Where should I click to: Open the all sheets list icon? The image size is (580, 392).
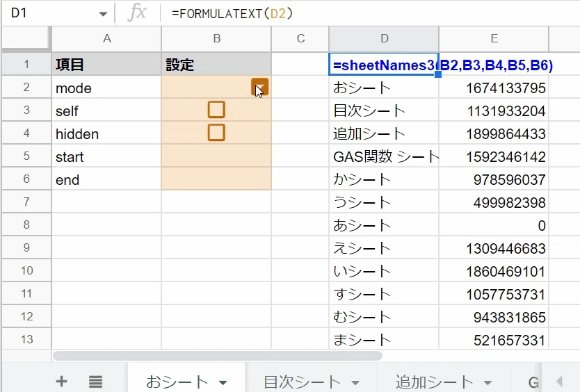pos(95,382)
